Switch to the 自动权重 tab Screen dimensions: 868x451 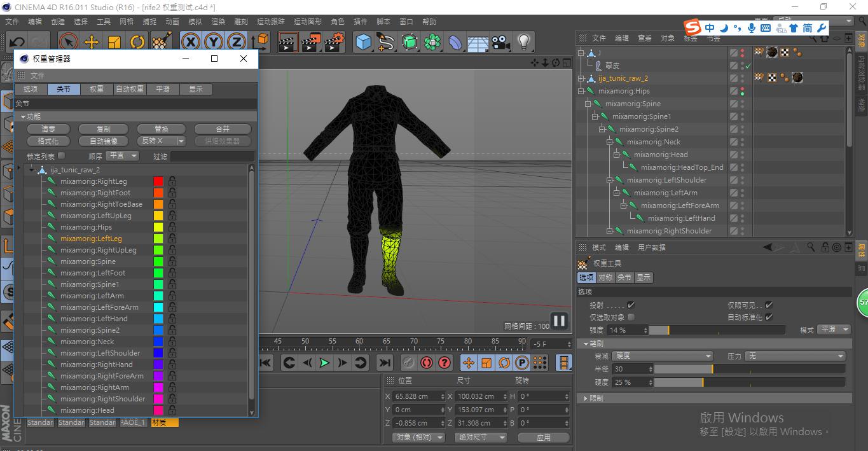point(130,89)
